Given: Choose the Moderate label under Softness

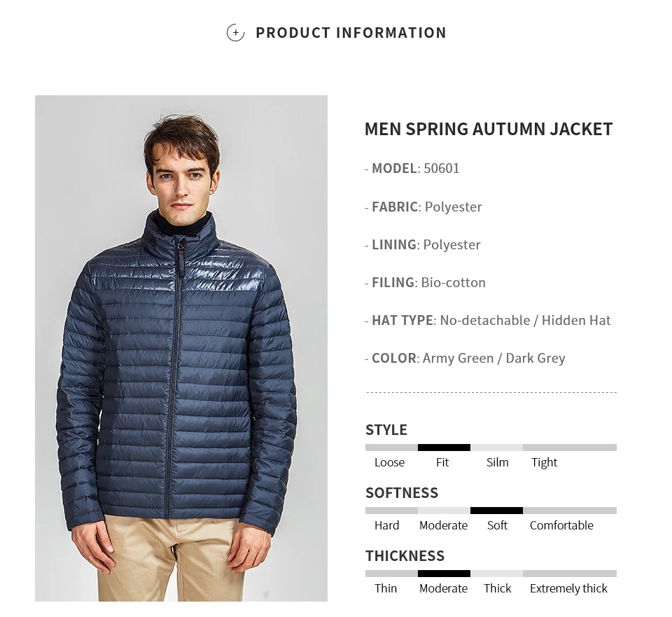Looking at the screenshot, I should [443, 525].
